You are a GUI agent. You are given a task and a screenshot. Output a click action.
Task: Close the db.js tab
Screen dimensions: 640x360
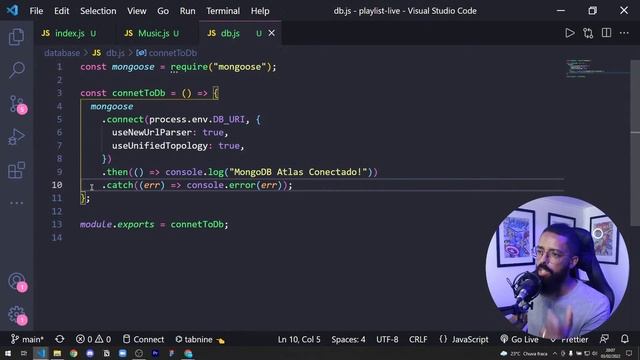click(271, 33)
